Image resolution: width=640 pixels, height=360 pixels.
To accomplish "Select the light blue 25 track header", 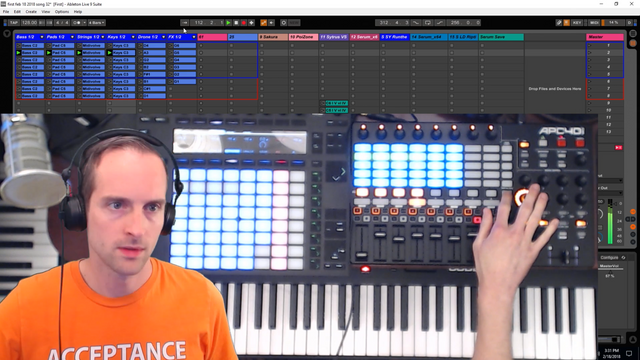I will [x=242, y=37].
